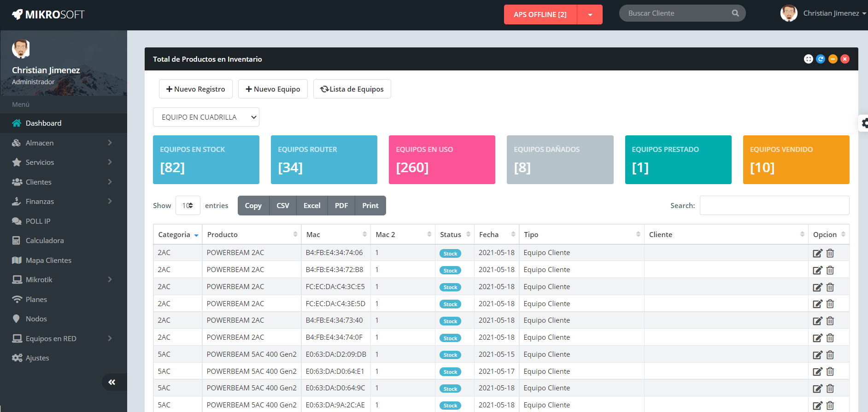
Task: Sort the table by Fecha column
Action: click(x=497, y=234)
